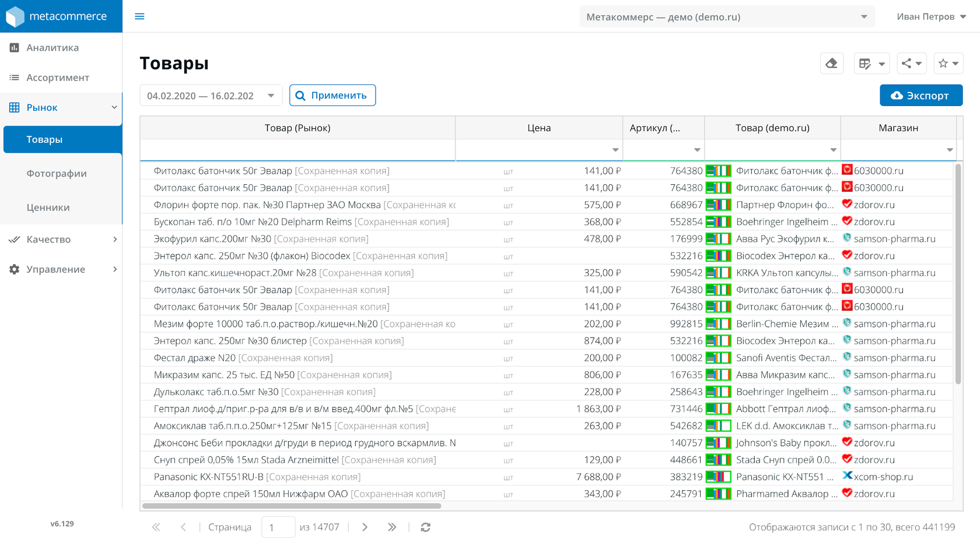The height and width of the screenshot is (542, 980).
Task: Go to the next page arrow
Action: pos(365,527)
